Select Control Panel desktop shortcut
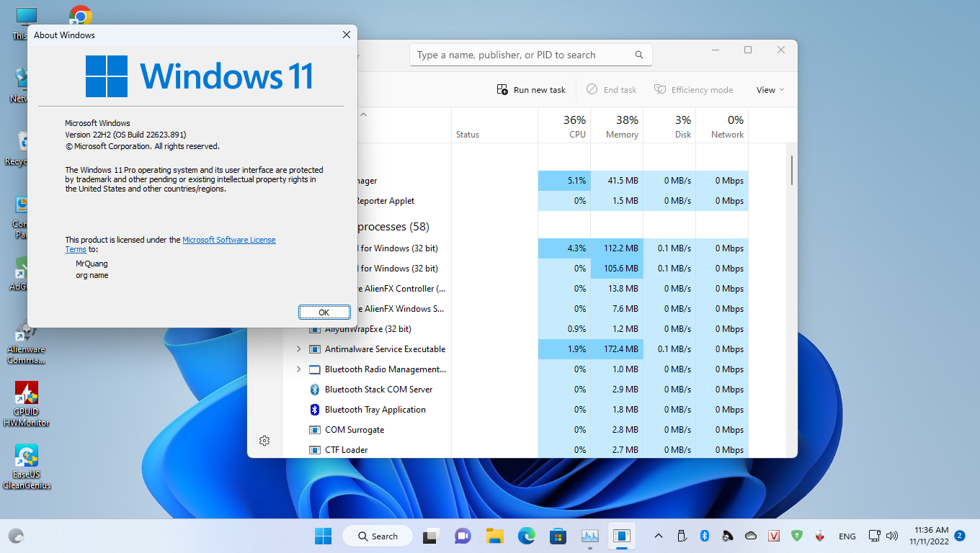Viewport: 980px width, 553px height. point(22,217)
